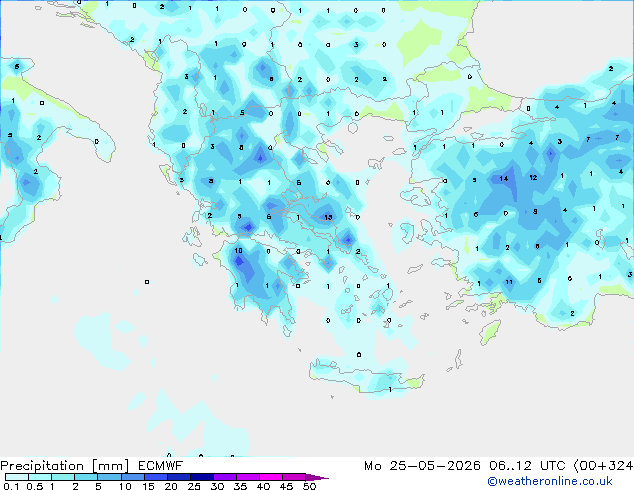Select the '(00+324' forecast offset text
Image resolution: width=634 pixels, height=490 pixels.
[603, 466]
